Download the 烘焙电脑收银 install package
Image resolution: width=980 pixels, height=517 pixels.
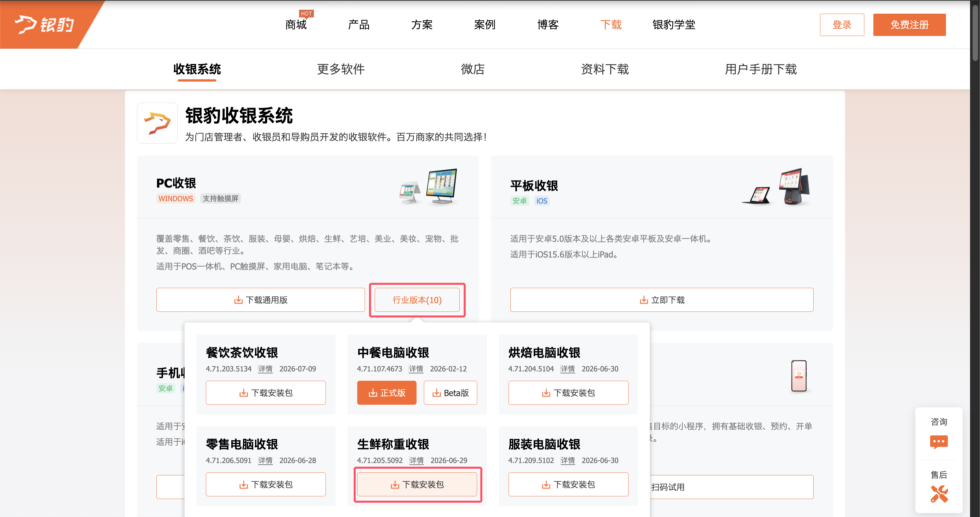(x=568, y=393)
